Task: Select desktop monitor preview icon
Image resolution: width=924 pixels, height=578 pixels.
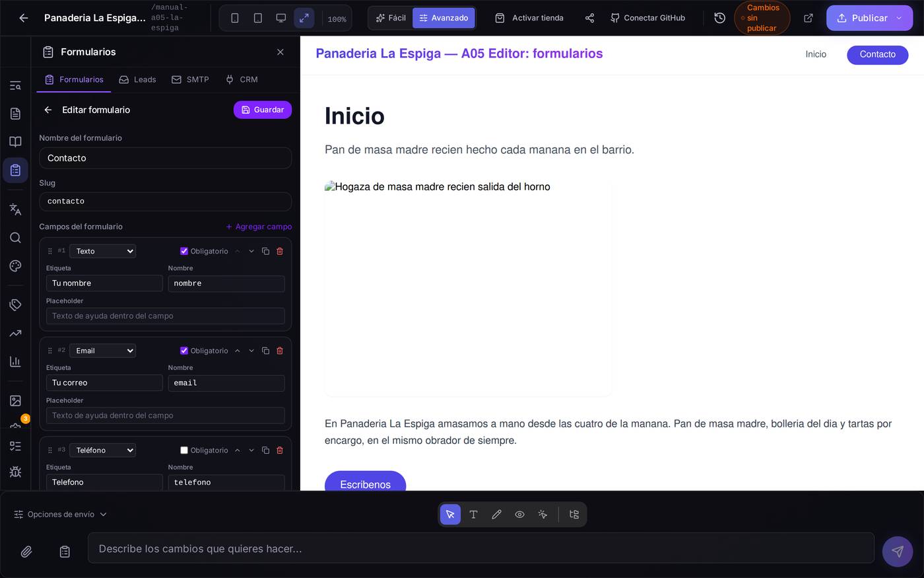Action: pos(281,18)
